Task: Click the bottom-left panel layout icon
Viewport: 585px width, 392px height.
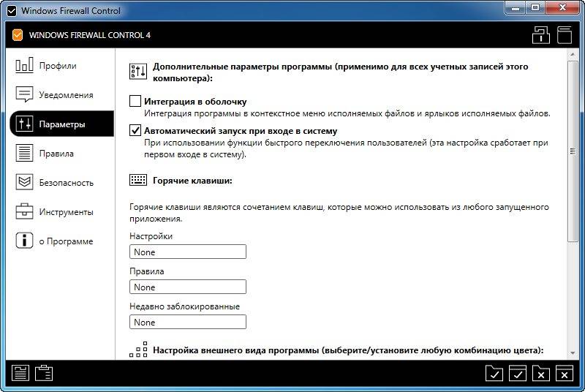Action: [x=20, y=372]
